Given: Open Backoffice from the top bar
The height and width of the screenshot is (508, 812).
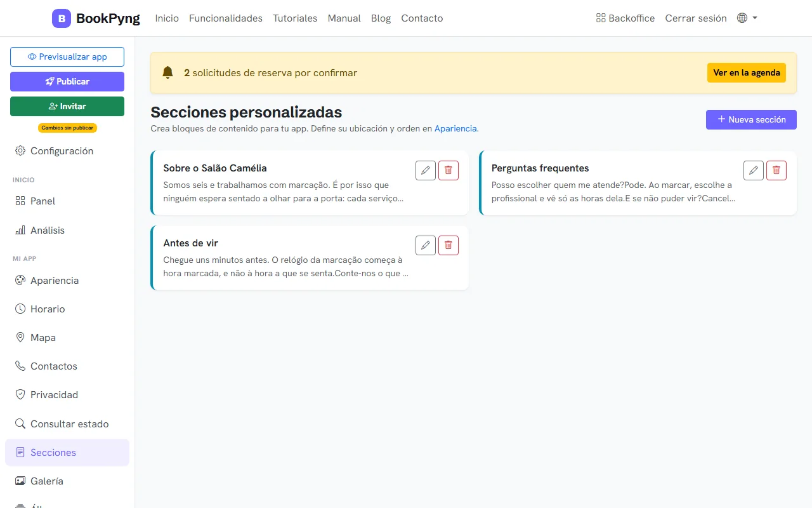Looking at the screenshot, I should [625, 18].
